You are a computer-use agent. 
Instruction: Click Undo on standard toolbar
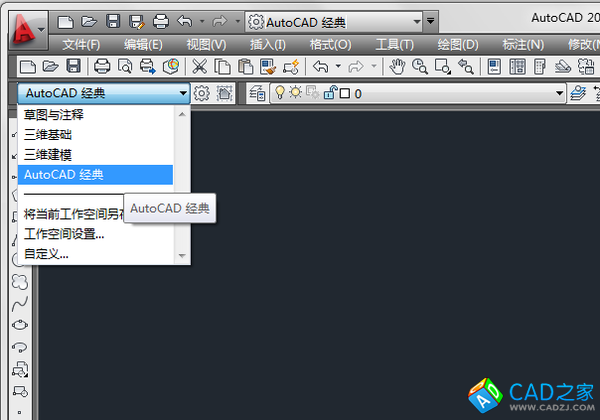point(321,67)
